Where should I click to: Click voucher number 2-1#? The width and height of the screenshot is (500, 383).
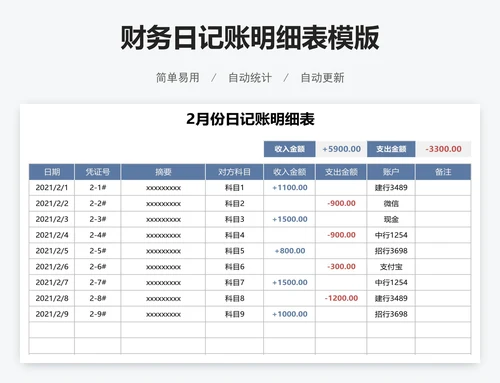pos(98,188)
